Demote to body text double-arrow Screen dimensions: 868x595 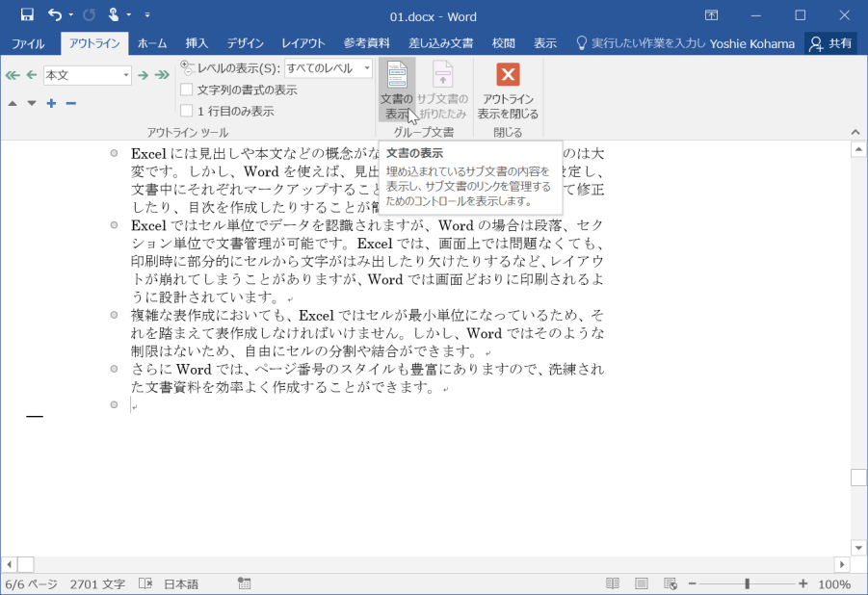click(162, 75)
